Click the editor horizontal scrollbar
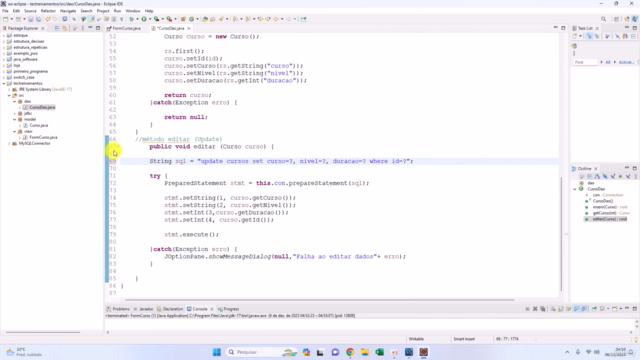Screen dimensions: 640x360 (x=321, y=300)
